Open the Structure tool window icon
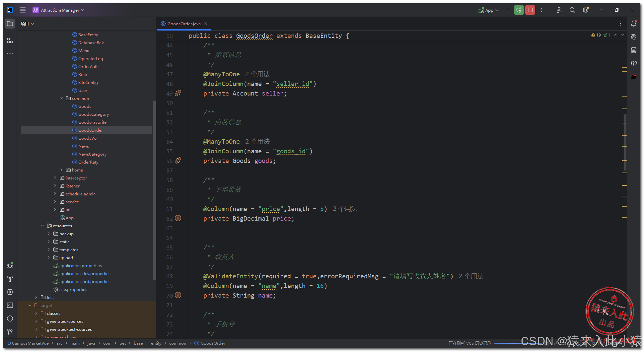 point(10,40)
